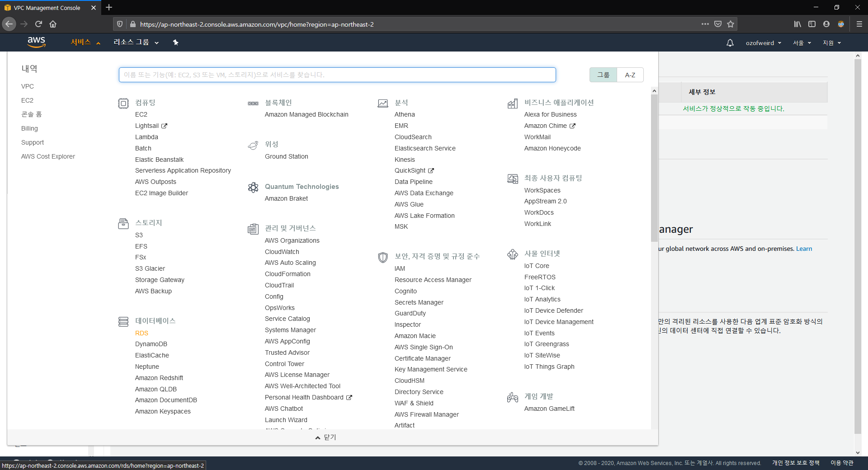Image resolution: width=868 pixels, height=470 pixels.
Task: Click the 게임 개발 gamepad icon
Action: pos(513,397)
